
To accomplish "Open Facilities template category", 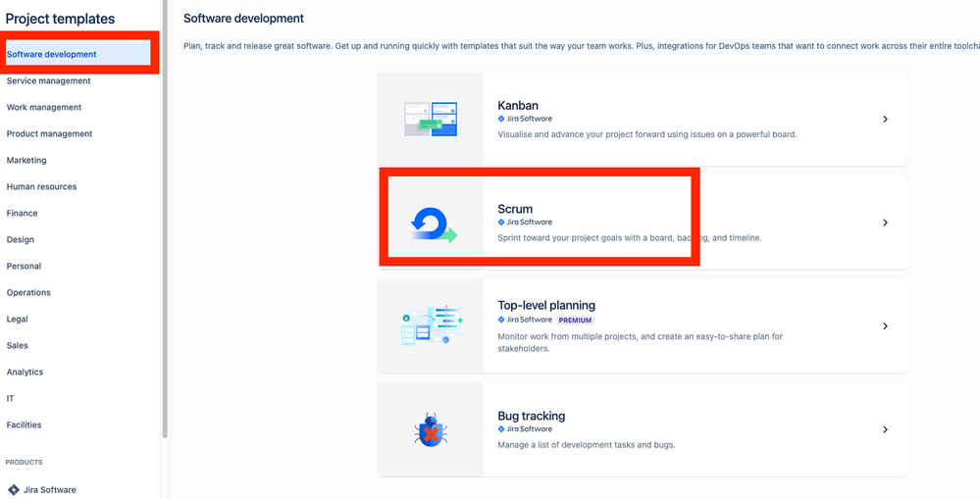I will point(24,424).
